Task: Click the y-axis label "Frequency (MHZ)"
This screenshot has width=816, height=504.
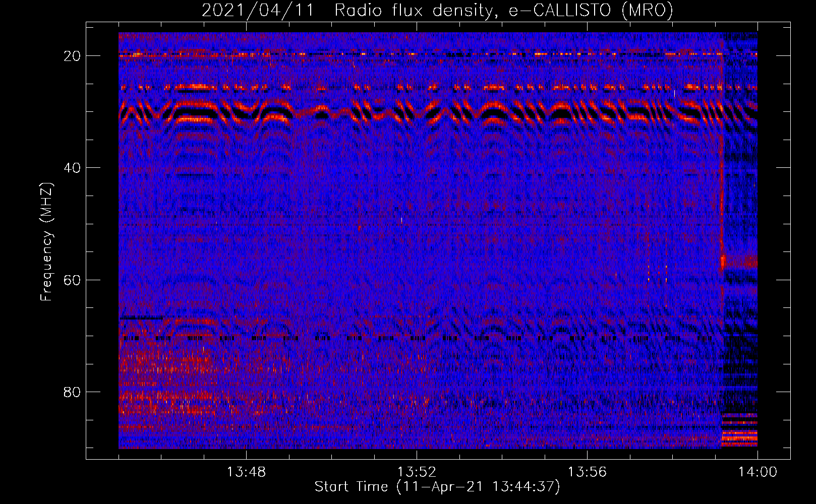Action: (x=46, y=242)
